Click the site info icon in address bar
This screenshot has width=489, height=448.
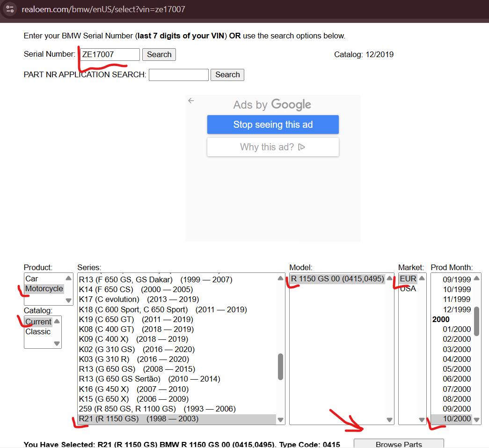[10, 9]
